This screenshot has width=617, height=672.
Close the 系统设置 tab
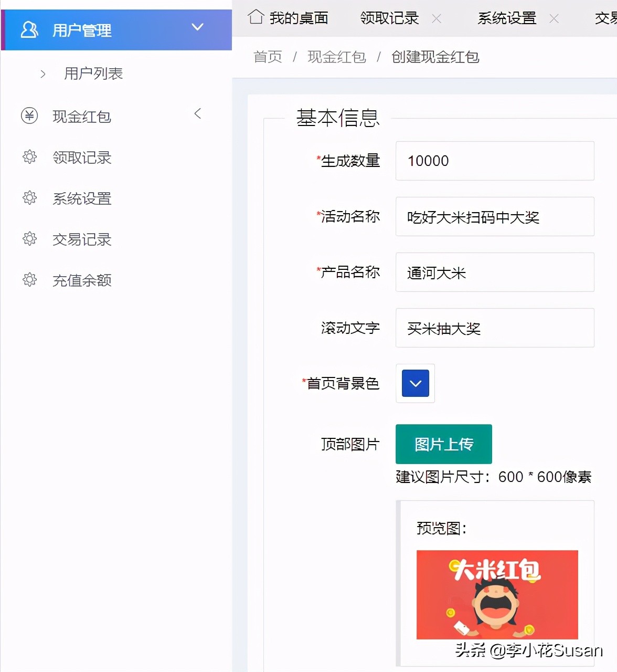[554, 18]
